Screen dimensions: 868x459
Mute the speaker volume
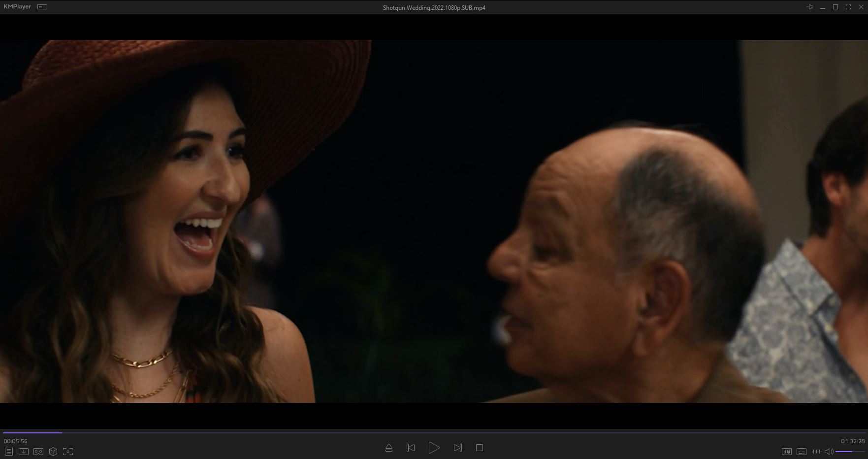[829, 452]
